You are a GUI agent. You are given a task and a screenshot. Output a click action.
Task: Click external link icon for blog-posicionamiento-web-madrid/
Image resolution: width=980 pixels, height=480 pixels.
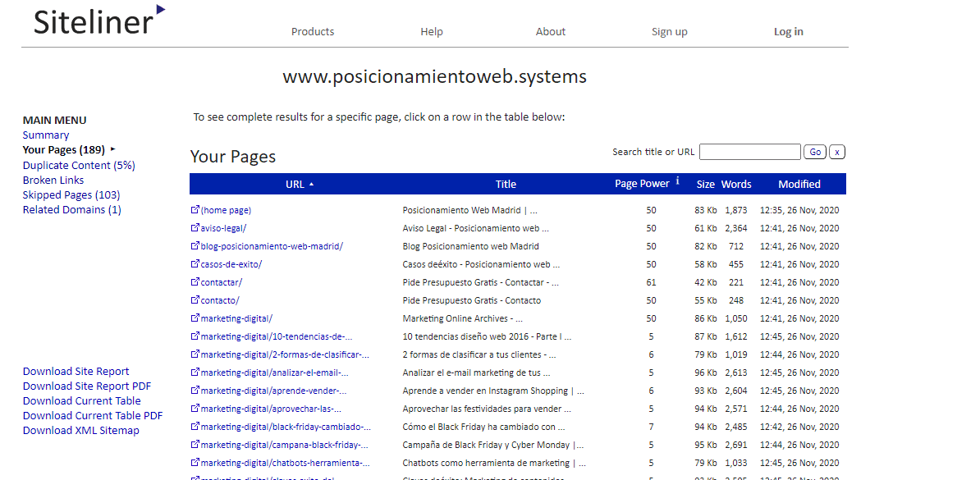[195, 246]
